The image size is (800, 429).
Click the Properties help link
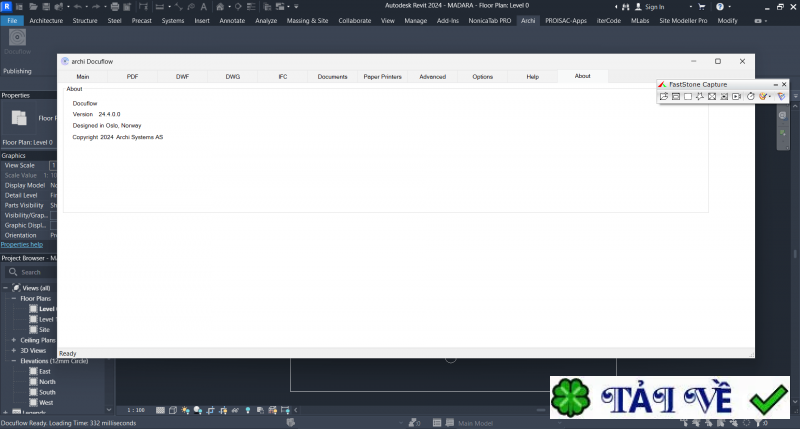[22, 245]
